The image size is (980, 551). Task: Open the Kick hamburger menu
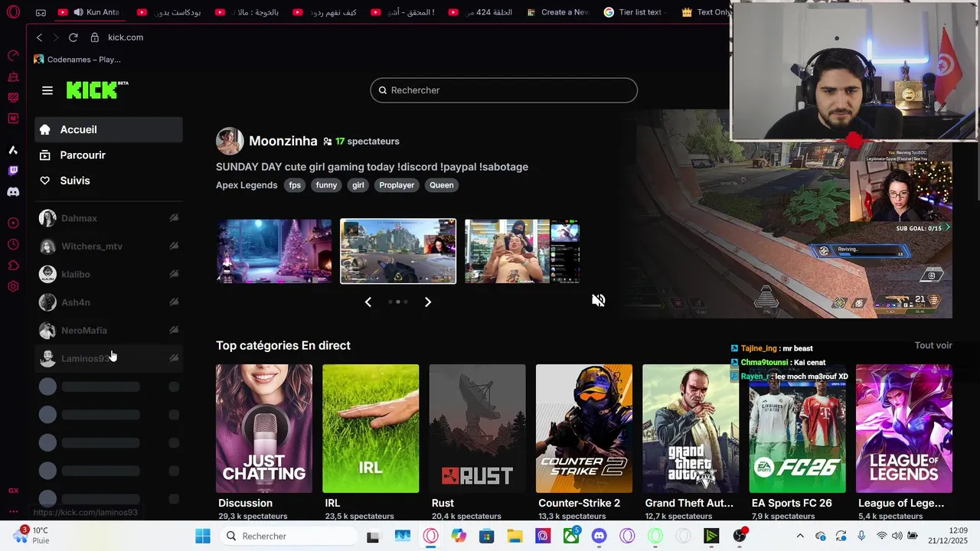47,90
